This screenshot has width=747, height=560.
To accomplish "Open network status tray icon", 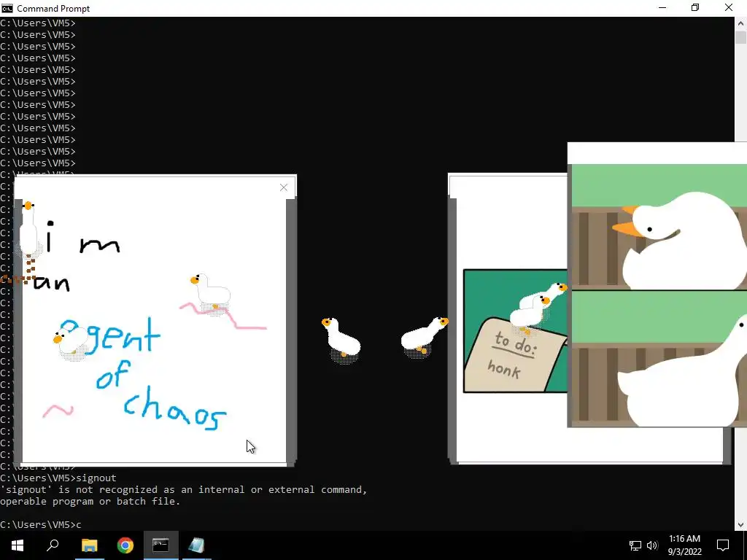I will pos(635,545).
